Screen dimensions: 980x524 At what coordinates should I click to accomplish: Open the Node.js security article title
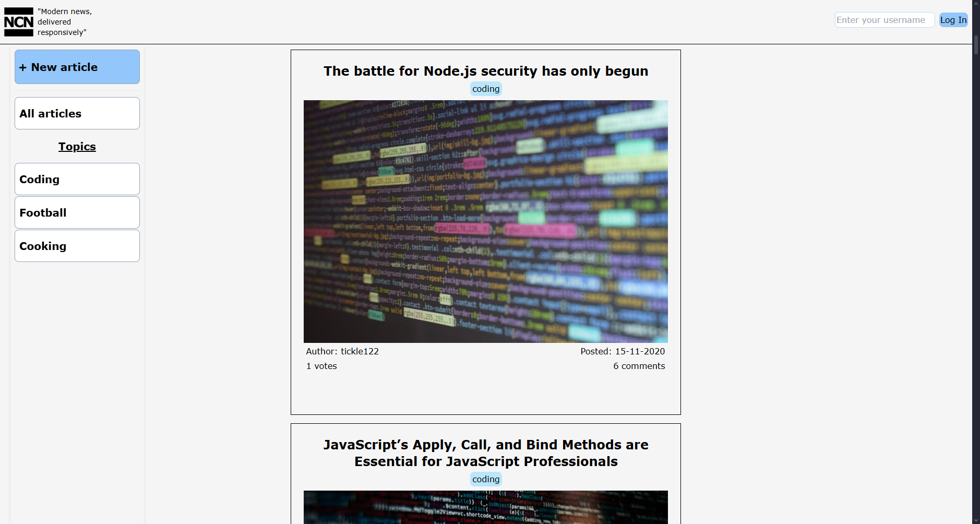[486, 71]
